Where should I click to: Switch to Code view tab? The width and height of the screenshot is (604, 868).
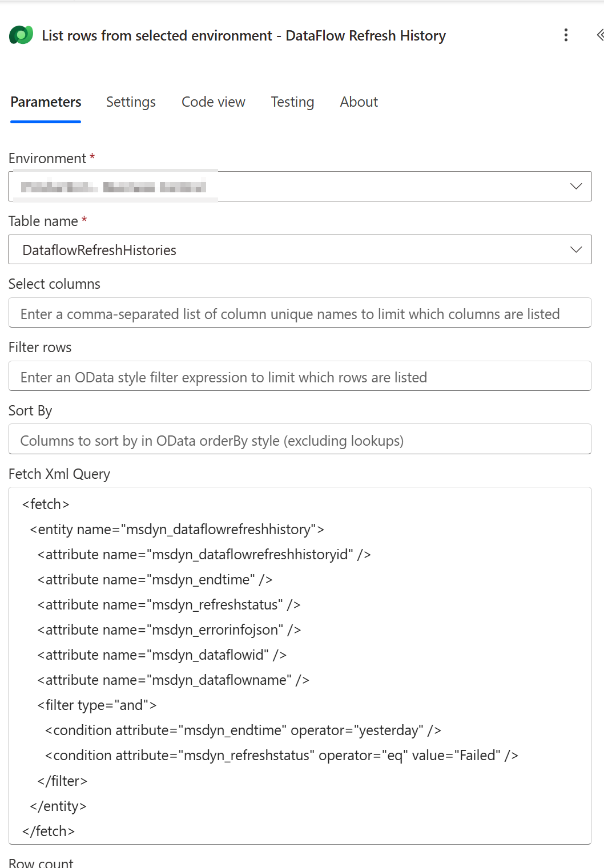pyautogui.click(x=214, y=102)
